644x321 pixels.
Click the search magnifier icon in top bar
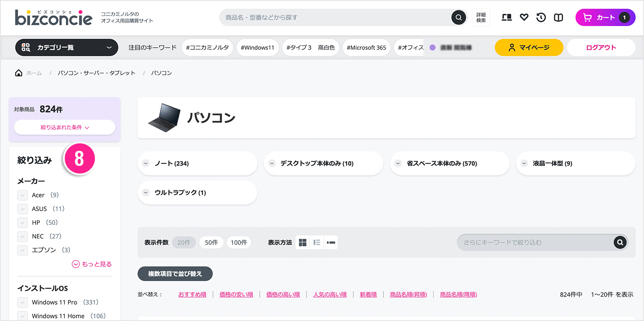(x=459, y=18)
